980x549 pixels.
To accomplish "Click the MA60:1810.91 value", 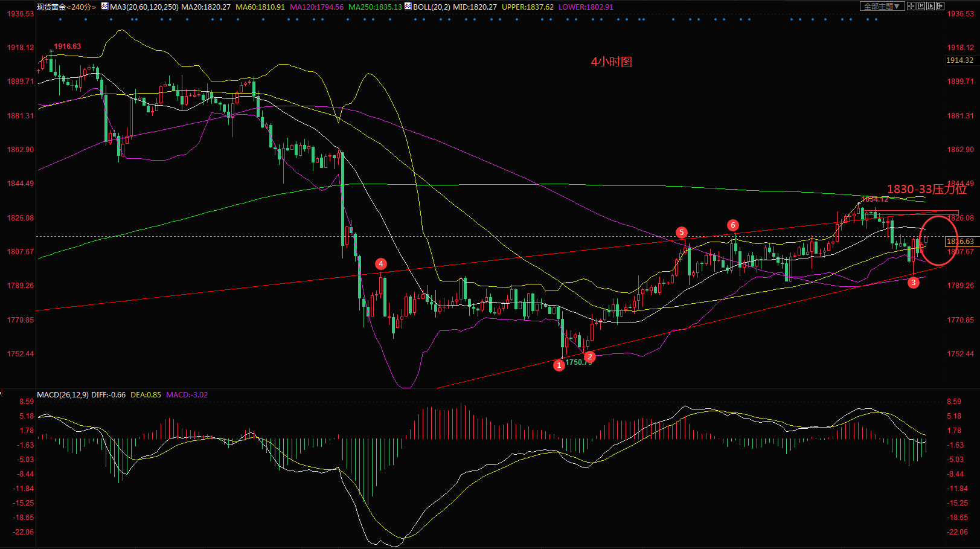I will pos(260,7).
